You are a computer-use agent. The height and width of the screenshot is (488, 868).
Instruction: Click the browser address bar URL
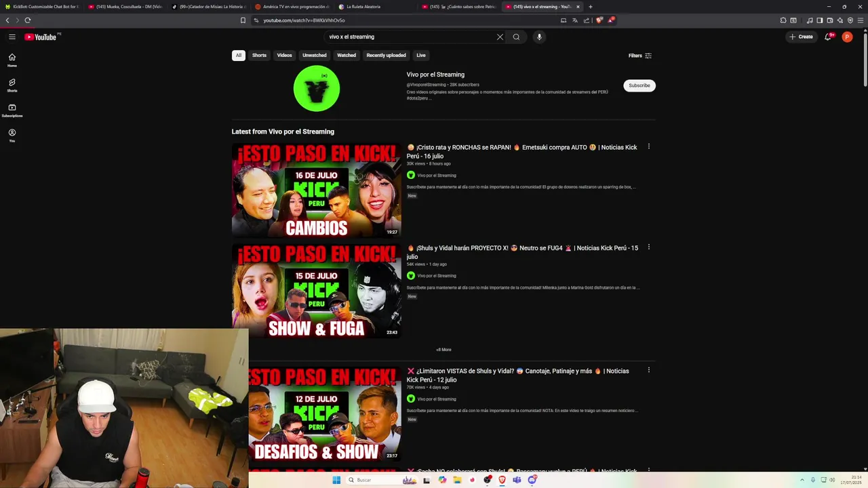coord(304,20)
